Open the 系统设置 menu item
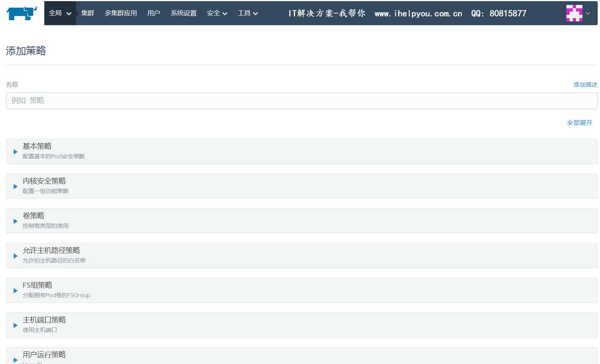This screenshot has width=600, height=364. click(184, 13)
